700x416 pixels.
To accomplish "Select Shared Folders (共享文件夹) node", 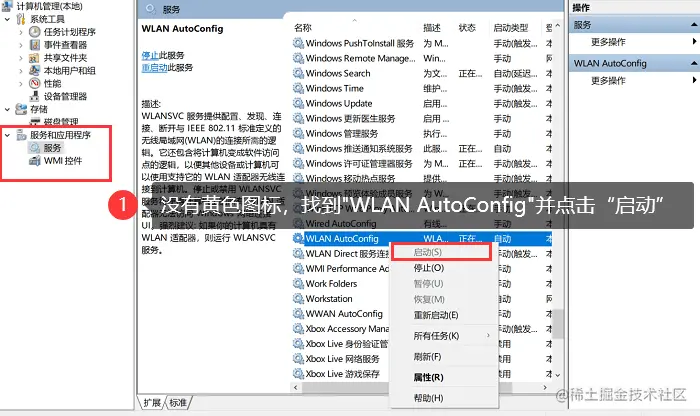I will pyautogui.click(x=65, y=58).
